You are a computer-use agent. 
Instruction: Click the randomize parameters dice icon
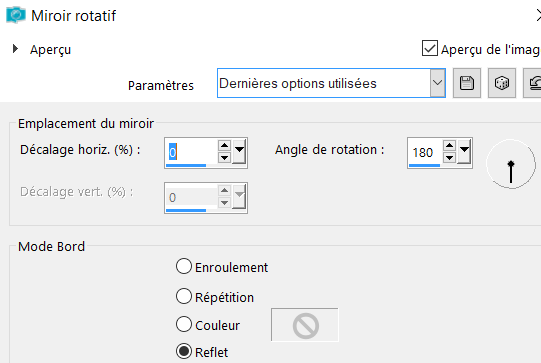[x=502, y=83]
